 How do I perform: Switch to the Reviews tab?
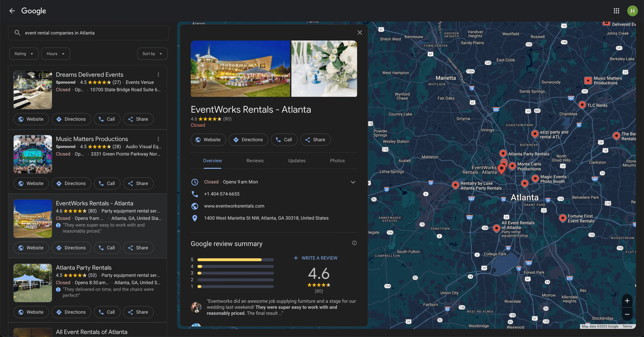[255, 161]
